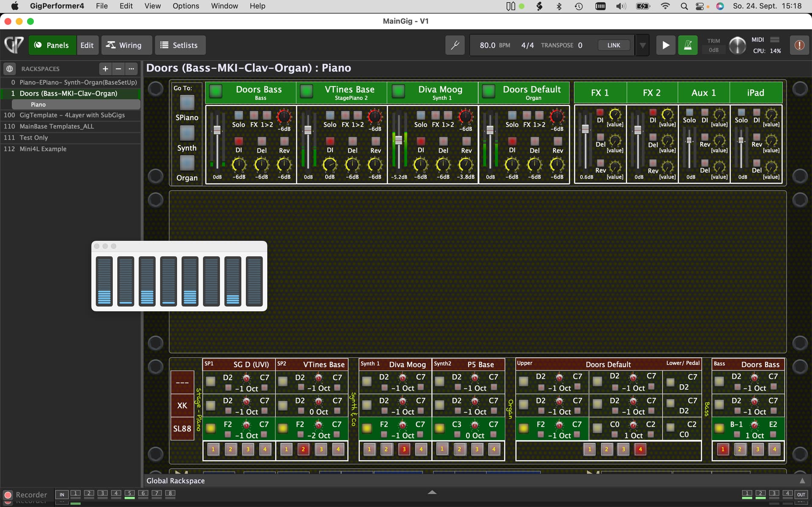Expand the bottom center up-arrow handle
Image resolution: width=812 pixels, height=507 pixels.
432,492
